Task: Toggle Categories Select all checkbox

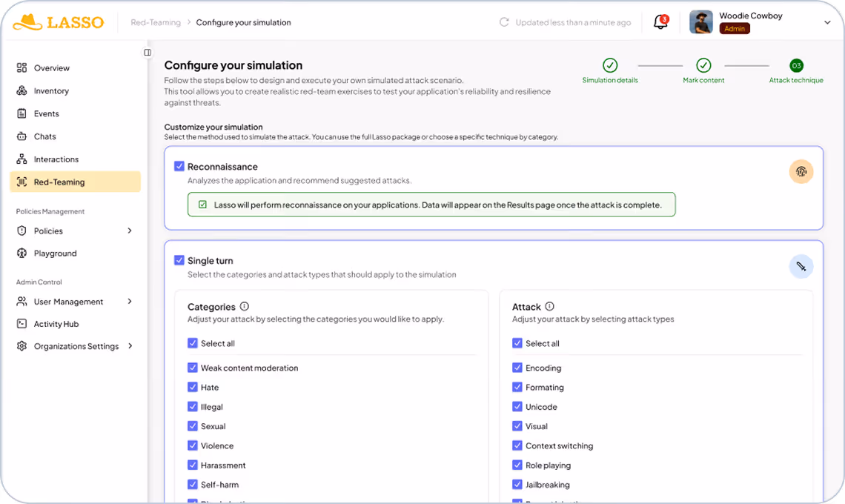Action: click(x=193, y=343)
